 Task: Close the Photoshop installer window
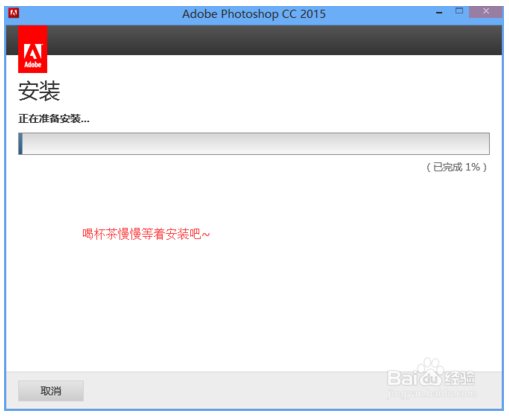pyautogui.click(x=486, y=12)
